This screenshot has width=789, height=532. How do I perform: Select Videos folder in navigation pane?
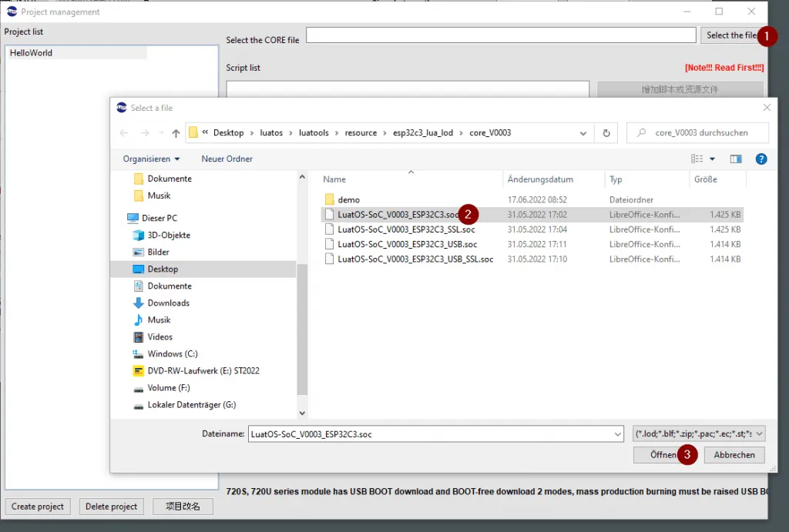click(x=159, y=336)
